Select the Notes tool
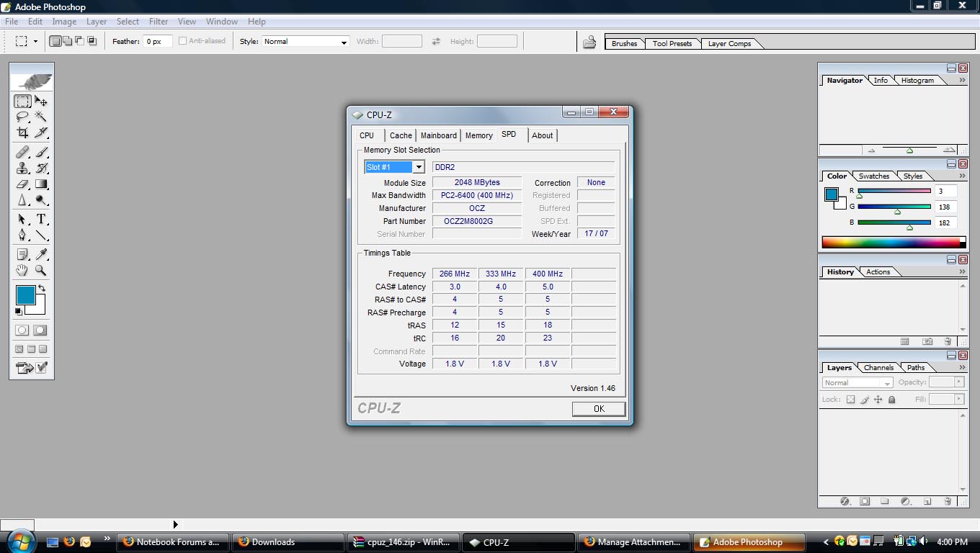 (x=22, y=254)
